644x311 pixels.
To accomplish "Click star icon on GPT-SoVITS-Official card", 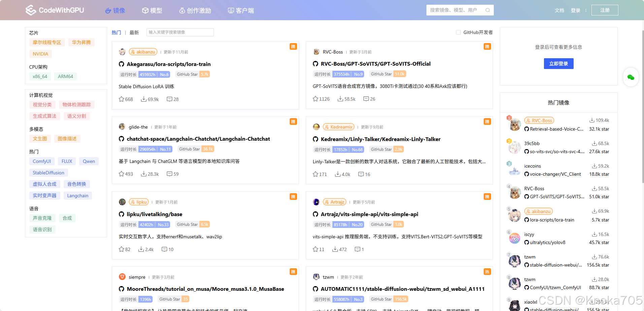I will point(315,99).
